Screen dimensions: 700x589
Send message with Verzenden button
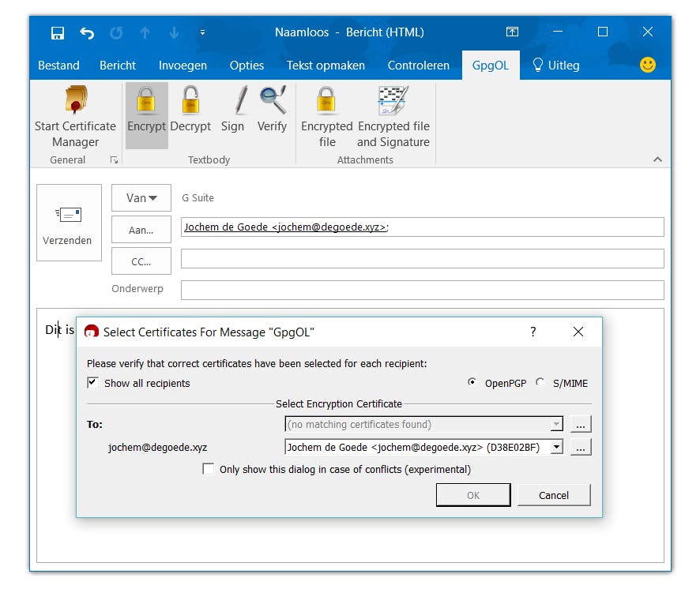[69, 222]
